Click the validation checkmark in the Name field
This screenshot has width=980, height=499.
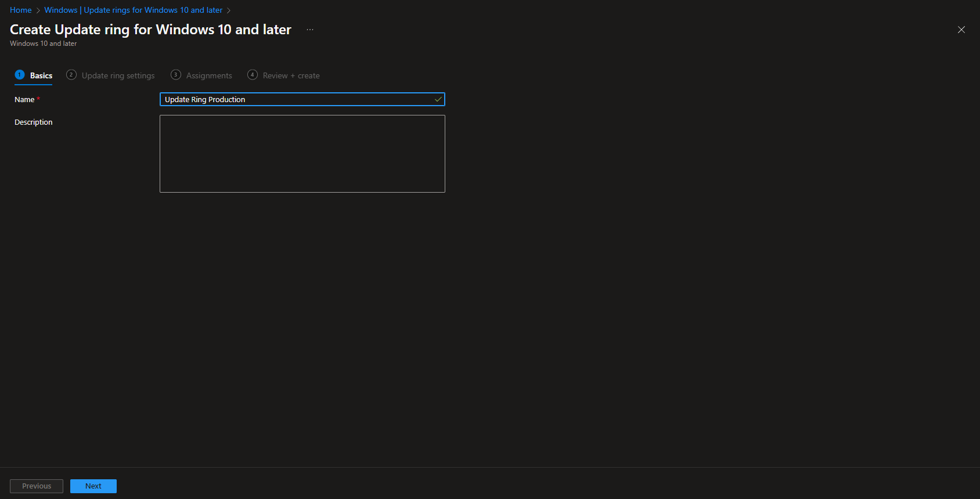tap(437, 99)
